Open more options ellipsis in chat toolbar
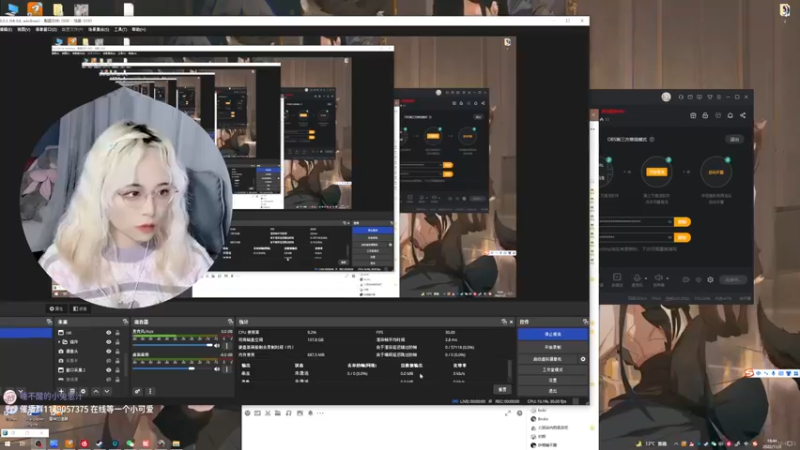The image size is (800, 450). click(320, 413)
